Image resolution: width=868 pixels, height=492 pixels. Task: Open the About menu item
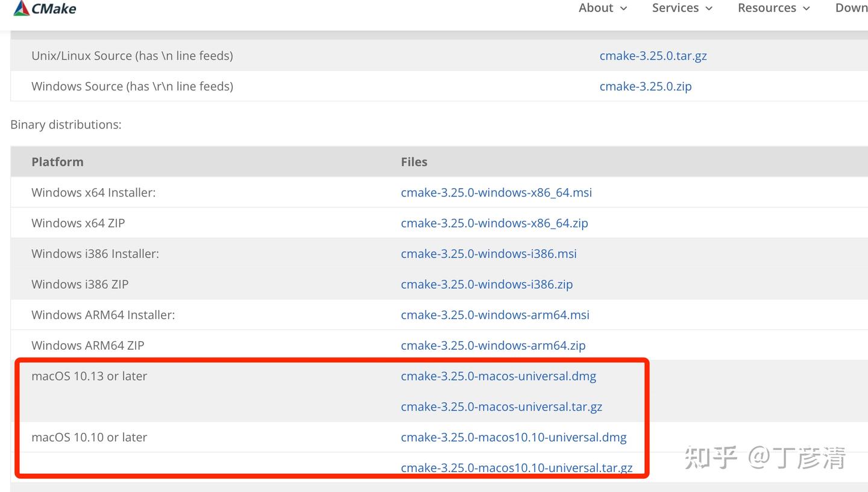click(x=596, y=8)
